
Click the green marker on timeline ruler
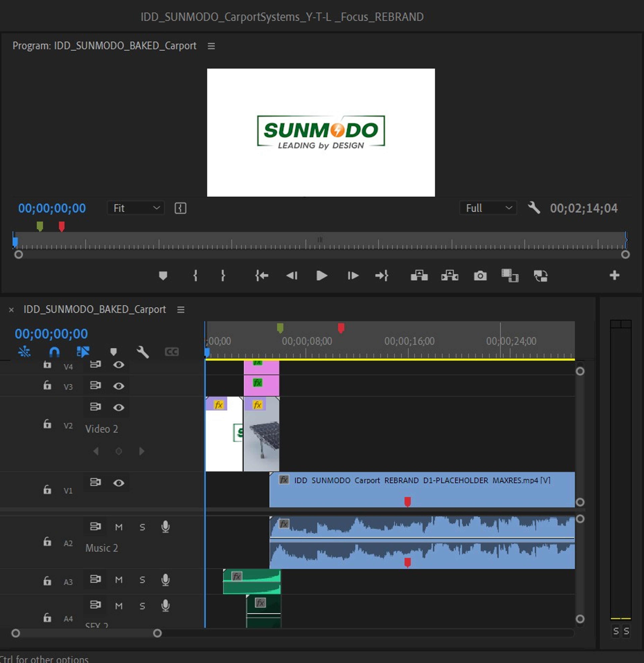pyautogui.click(x=280, y=328)
